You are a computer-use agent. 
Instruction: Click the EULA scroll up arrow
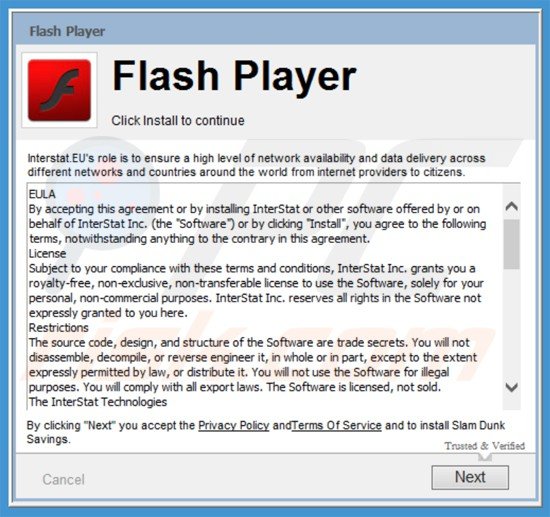click(511, 206)
